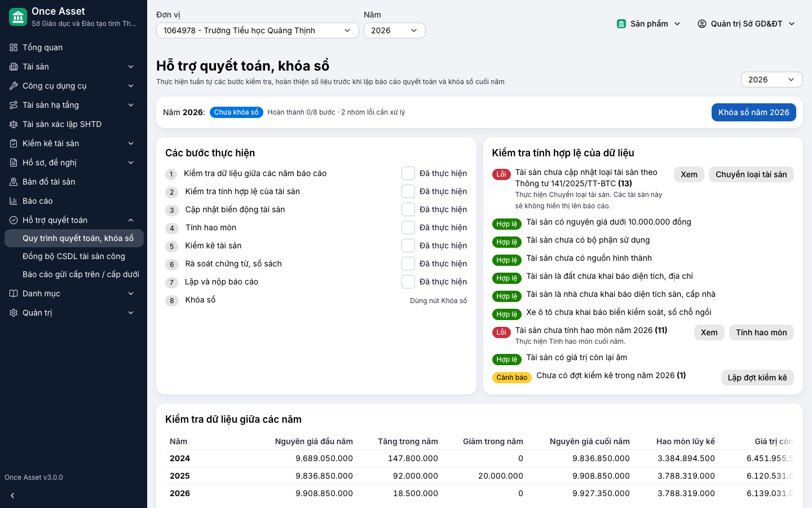Screen dimensions: 812x508
Task: Click the Quản trị gear icon
Action: (x=14, y=313)
